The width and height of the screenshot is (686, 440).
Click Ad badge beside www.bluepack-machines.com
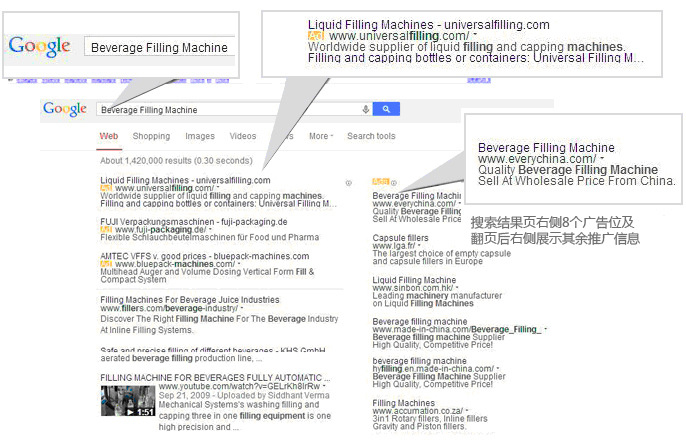[x=106, y=264]
